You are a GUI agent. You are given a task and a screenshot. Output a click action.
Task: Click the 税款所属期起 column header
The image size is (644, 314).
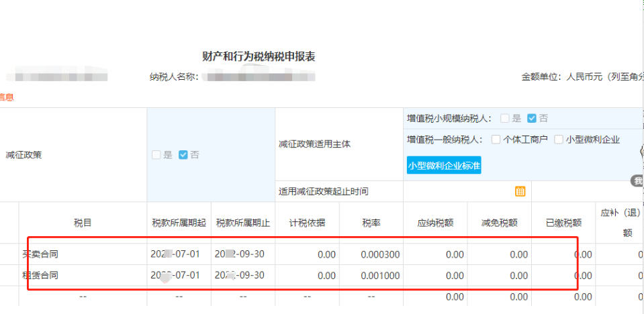[x=179, y=223]
